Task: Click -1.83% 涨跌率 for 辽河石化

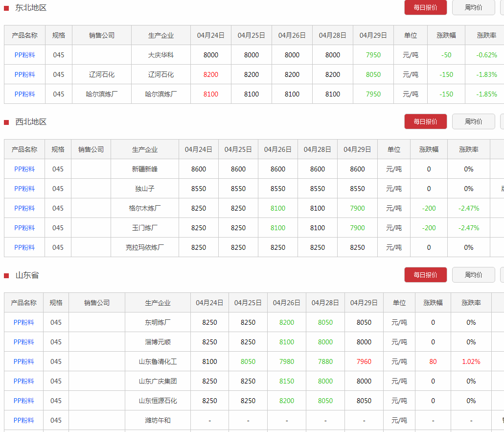Action: tap(487, 74)
